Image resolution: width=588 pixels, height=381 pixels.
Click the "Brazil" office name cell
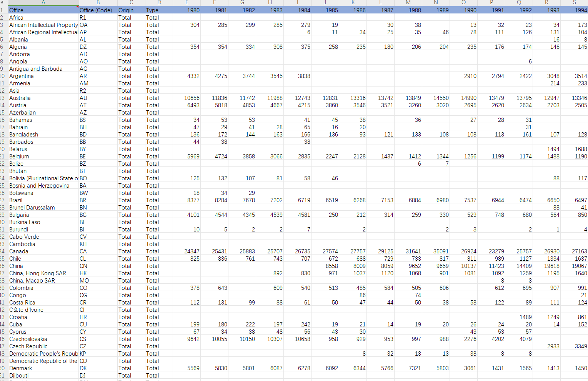click(43, 200)
